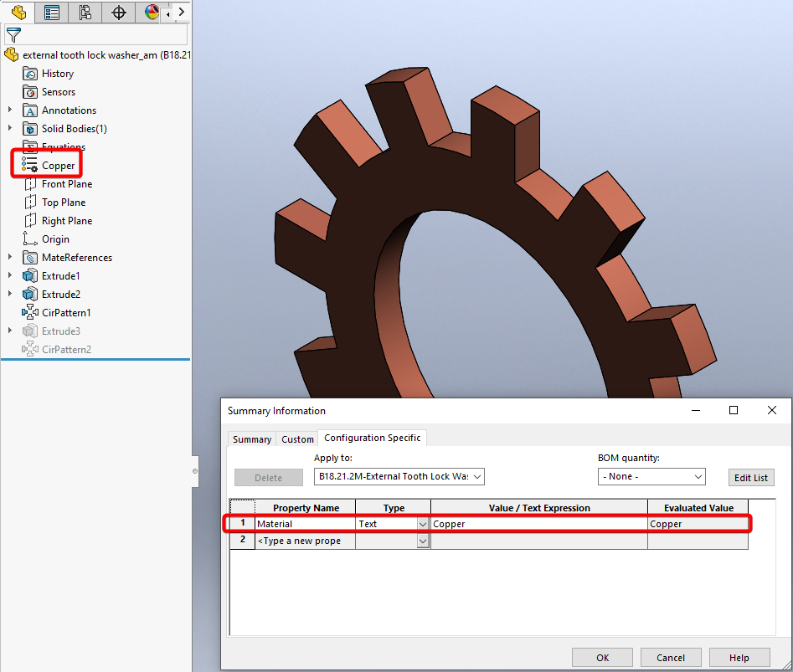This screenshot has height=672, width=793.
Task: Switch to the Custom tab
Action: [x=297, y=439]
